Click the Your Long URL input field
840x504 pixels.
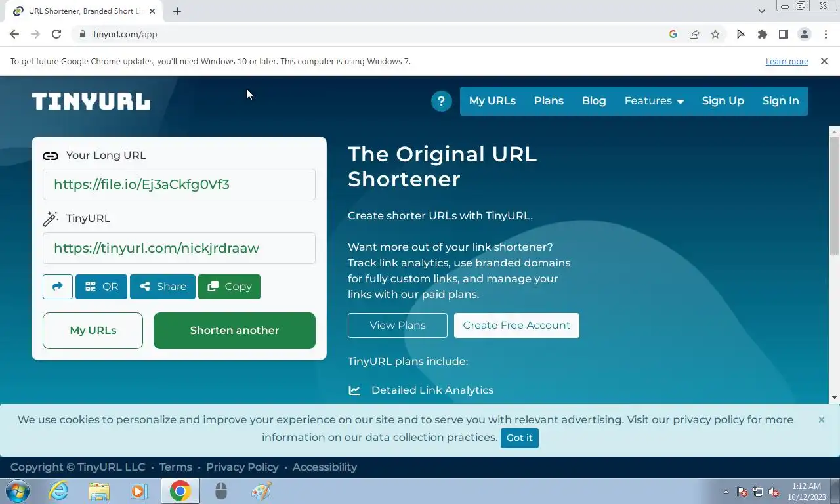179,184
